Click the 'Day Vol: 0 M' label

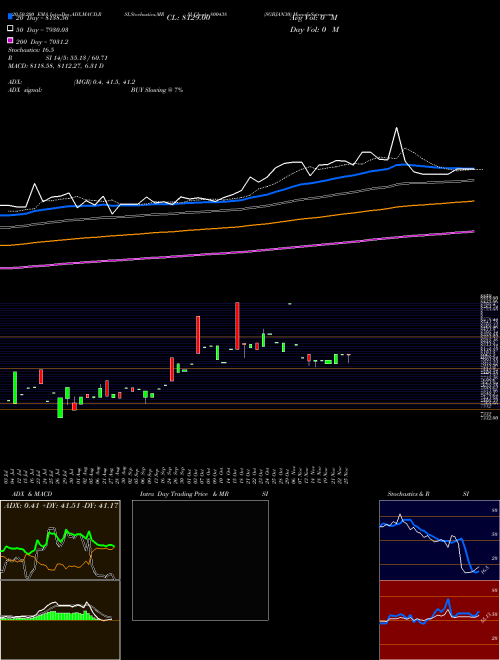(314, 29)
